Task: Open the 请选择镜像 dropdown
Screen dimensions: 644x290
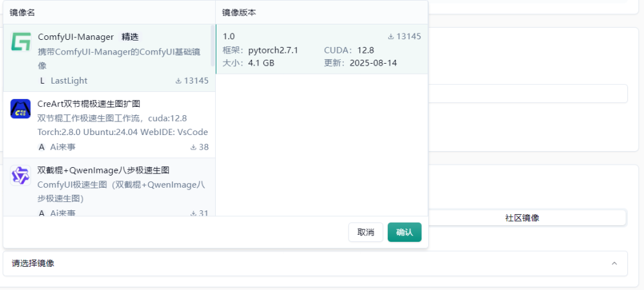Action: (x=315, y=264)
